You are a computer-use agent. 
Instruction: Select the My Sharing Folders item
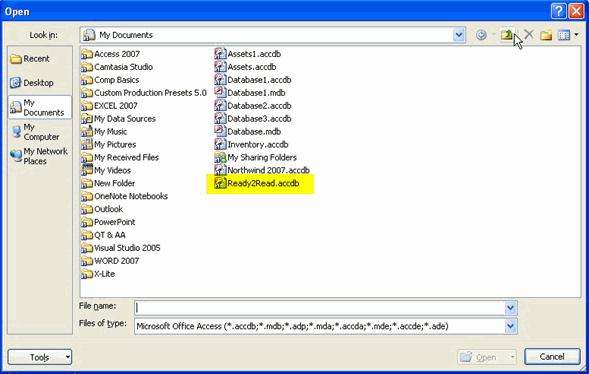tap(255, 157)
